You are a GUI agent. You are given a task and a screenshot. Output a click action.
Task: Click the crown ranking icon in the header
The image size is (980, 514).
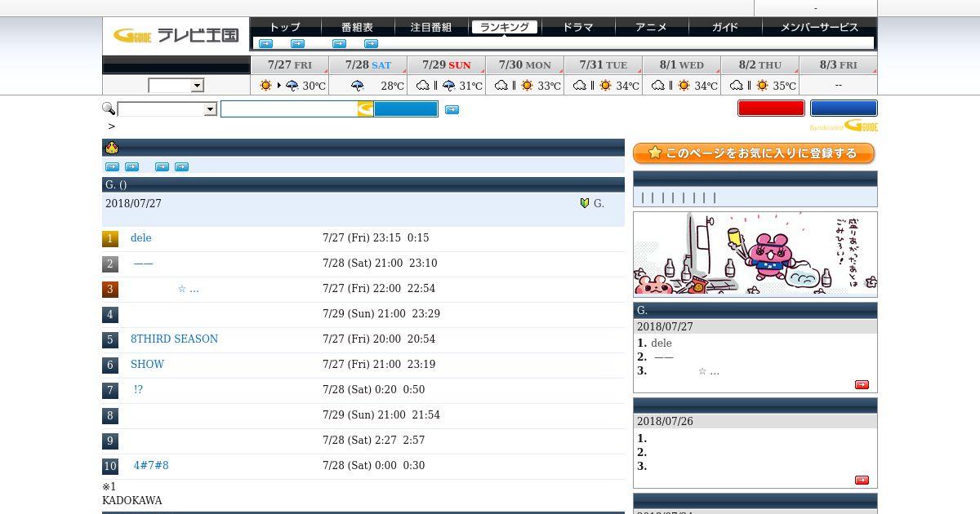click(x=112, y=148)
